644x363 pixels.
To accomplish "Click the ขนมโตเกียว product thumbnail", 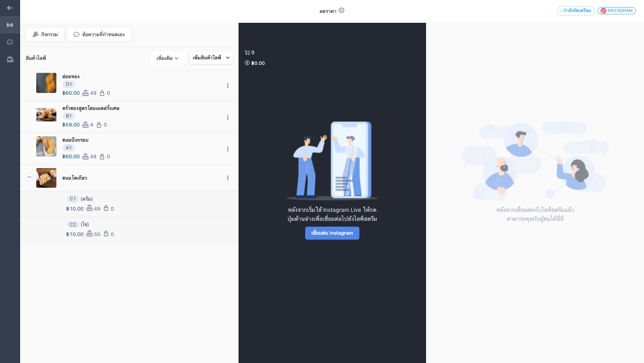I will click(46, 178).
